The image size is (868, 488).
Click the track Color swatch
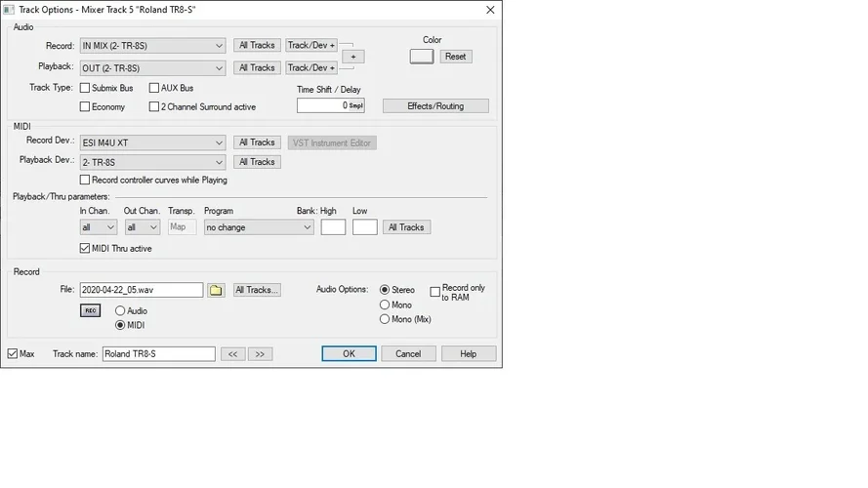click(x=421, y=57)
